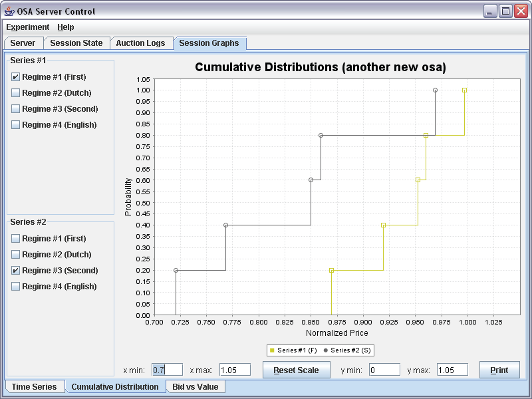Open the Help menu
The height and width of the screenshot is (399, 532).
pos(65,27)
